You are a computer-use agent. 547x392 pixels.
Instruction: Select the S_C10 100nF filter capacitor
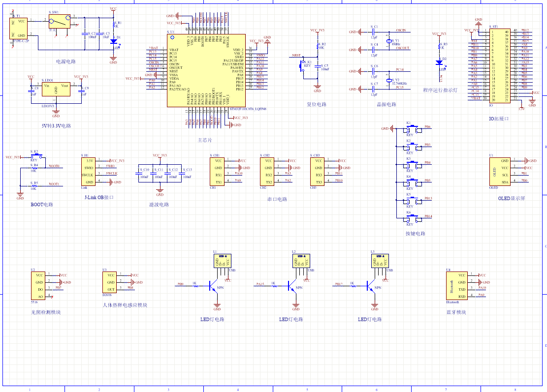[138, 173]
